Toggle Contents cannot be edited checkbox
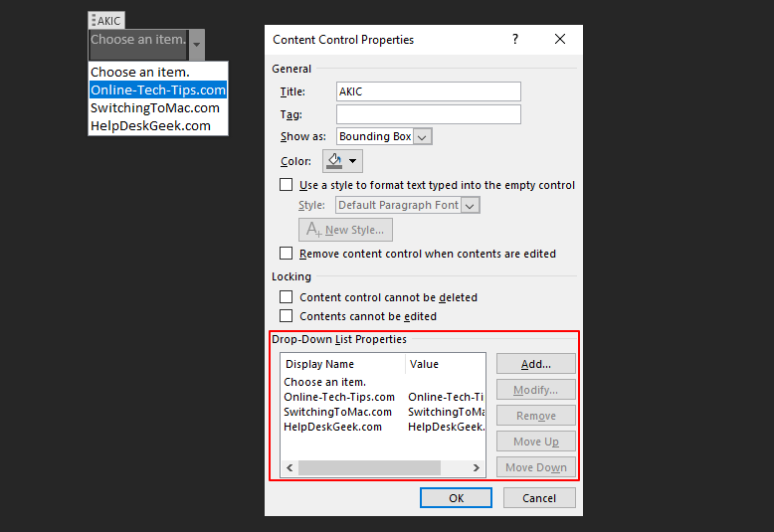The image size is (774, 532). tap(286, 315)
